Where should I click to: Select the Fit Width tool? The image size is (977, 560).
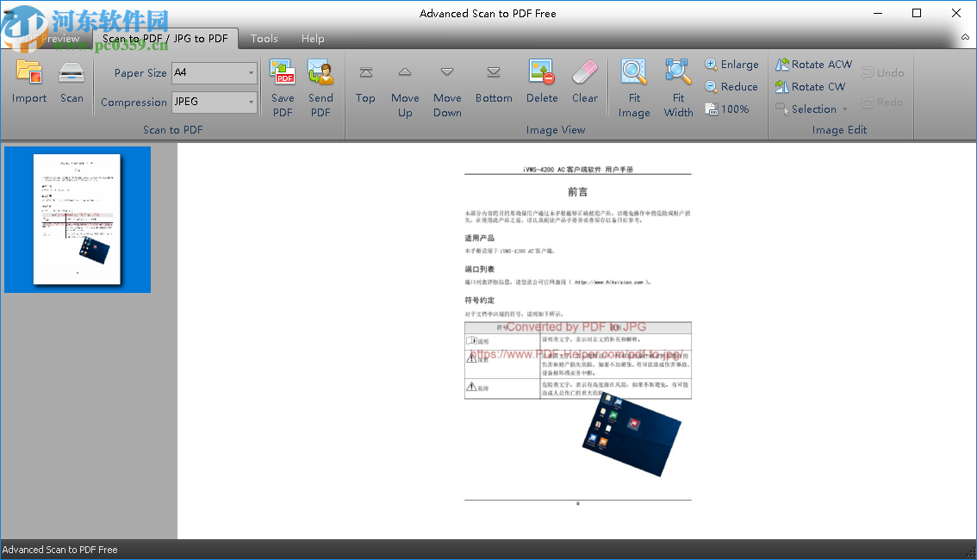tap(678, 82)
